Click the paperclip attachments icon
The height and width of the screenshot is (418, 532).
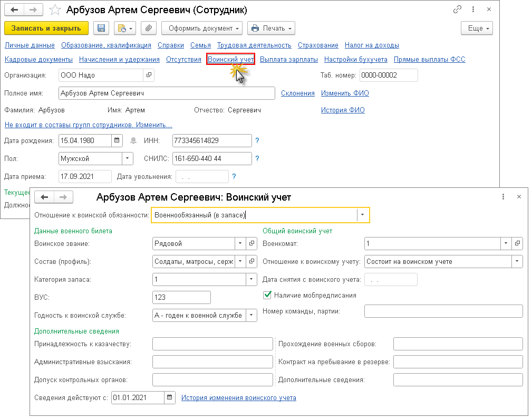(149, 28)
